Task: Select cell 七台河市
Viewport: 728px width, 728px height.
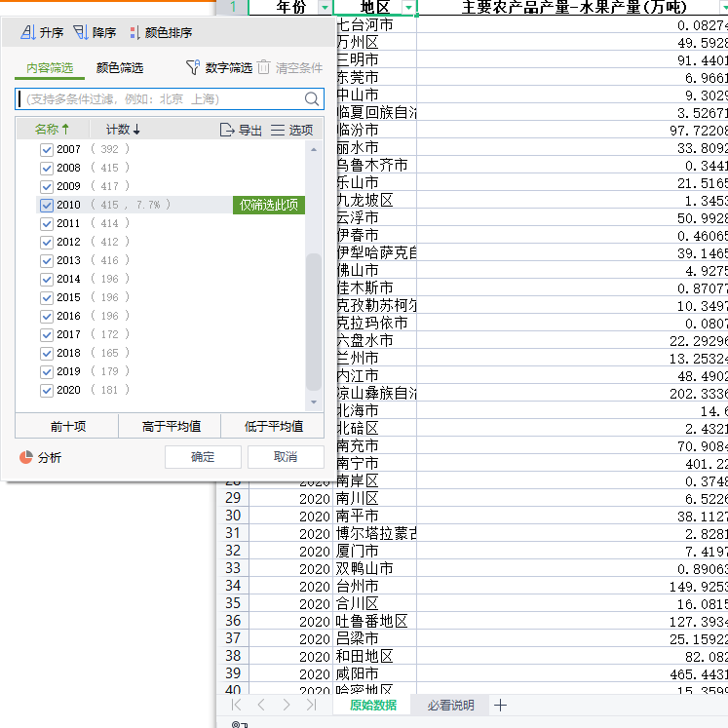Action: [x=374, y=24]
